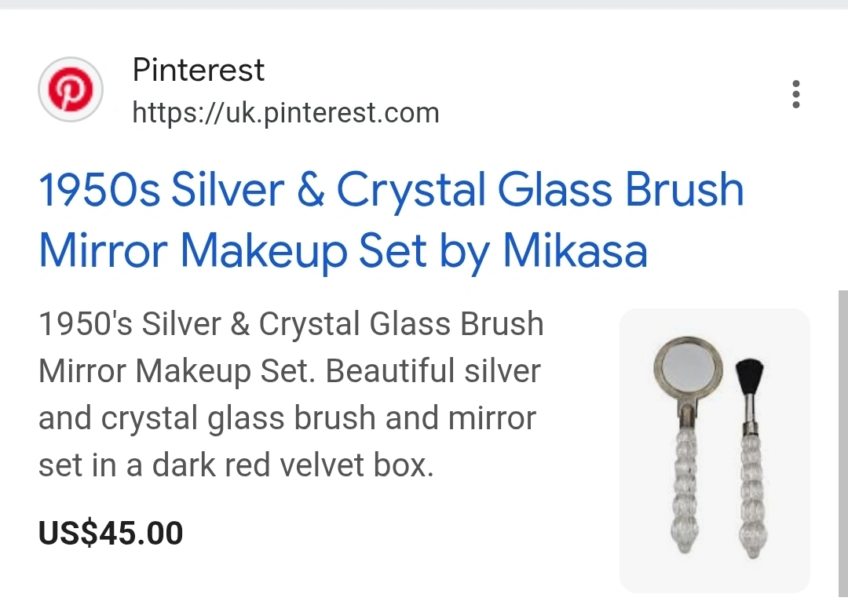This screenshot has height=616, width=848.
Task: Click the silver mirror frame in the thumbnail
Action: pyautogui.click(x=658, y=367)
